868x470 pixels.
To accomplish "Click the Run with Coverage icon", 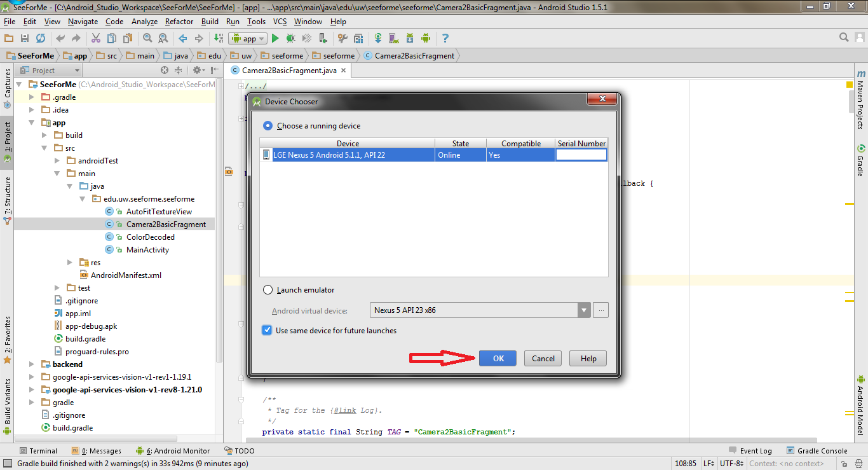I will 306,38.
